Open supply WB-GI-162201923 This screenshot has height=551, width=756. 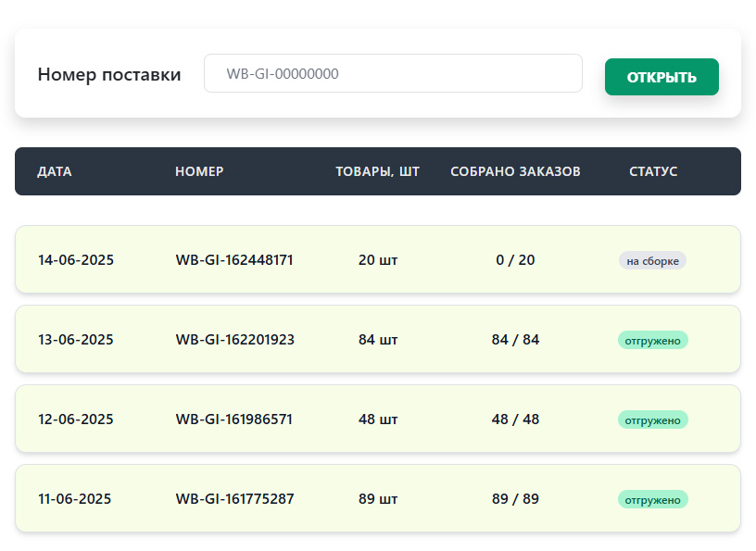234,339
